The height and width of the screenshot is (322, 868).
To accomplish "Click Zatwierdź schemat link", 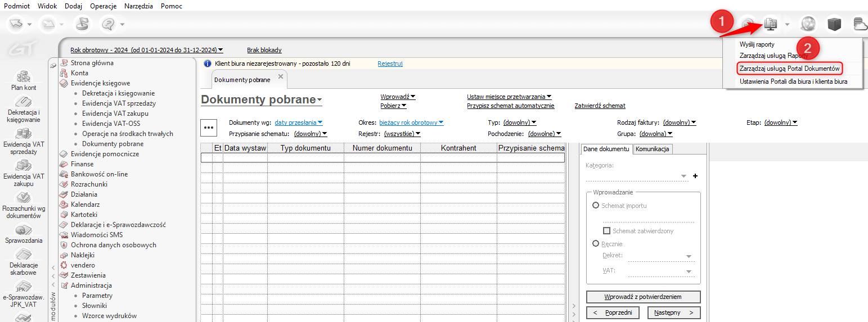I will click(x=600, y=106).
